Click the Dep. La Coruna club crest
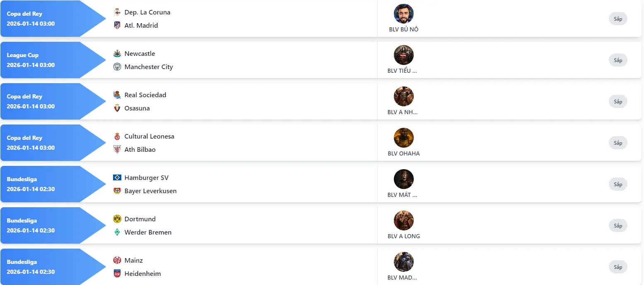This screenshot has width=644, height=285. click(x=117, y=12)
